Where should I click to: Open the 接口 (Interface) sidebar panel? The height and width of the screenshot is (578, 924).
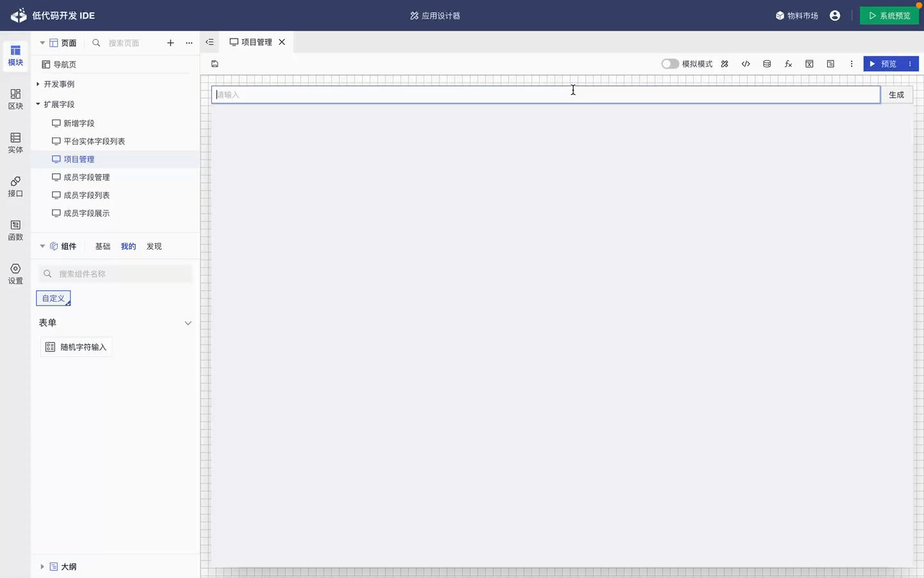click(x=15, y=186)
